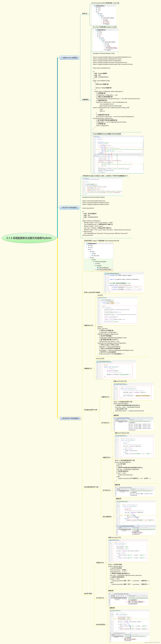The image size is (161, 644).
Task: Click the text label '创建`testFindById()`方法'
Action: pyautogui.click(x=122, y=433)
